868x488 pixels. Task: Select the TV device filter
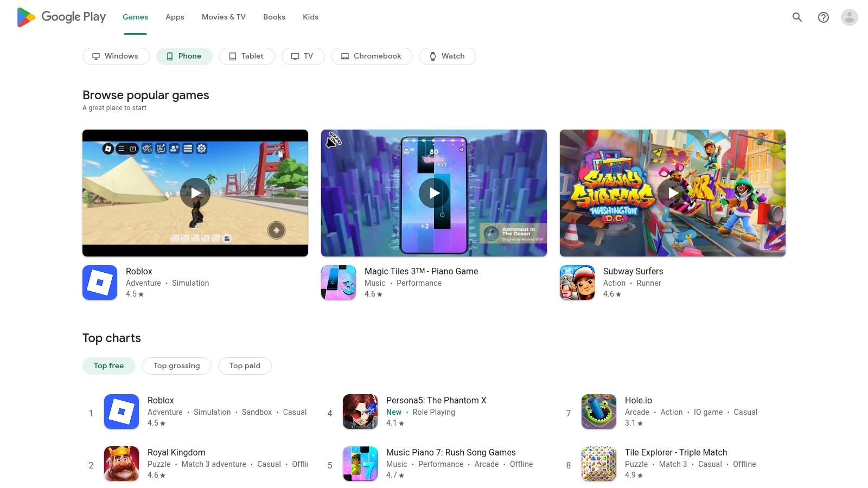click(x=303, y=56)
